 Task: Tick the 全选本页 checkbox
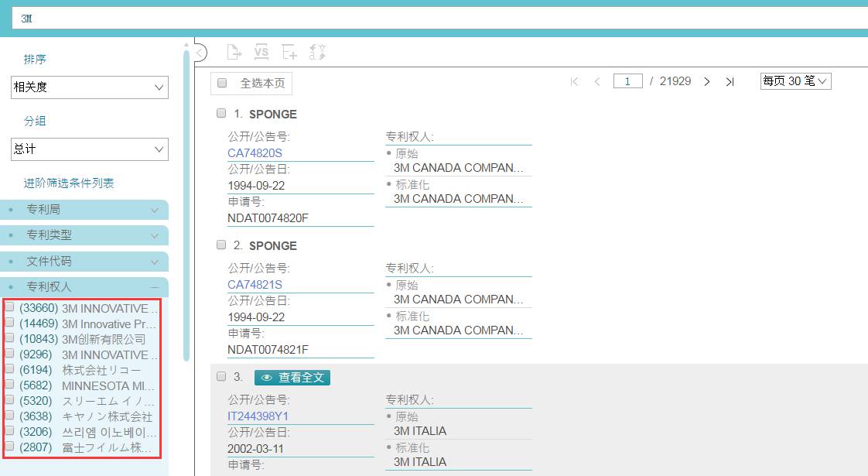click(x=222, y=83)
